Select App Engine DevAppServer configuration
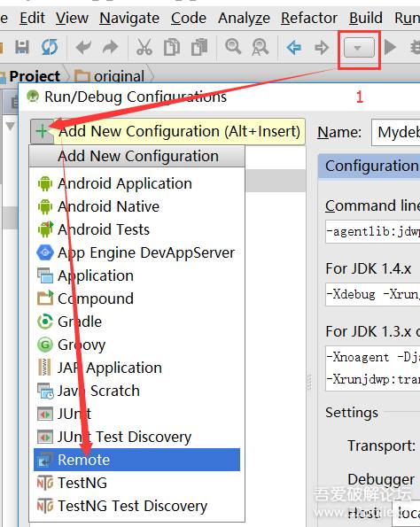The width and height of the screenshot is (420, 527). pos(136,252)
